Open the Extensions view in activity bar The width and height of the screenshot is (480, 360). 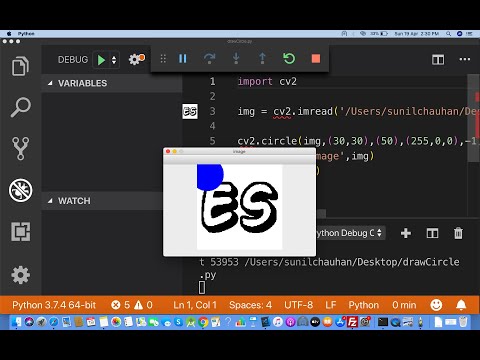coord(20,231)
